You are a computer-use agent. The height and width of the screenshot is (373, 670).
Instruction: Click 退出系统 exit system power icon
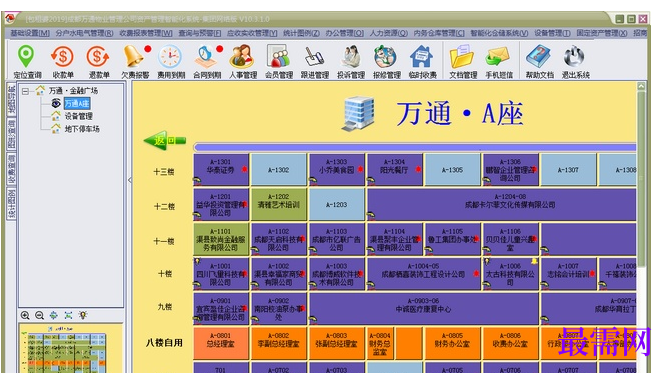coord(575,62)
